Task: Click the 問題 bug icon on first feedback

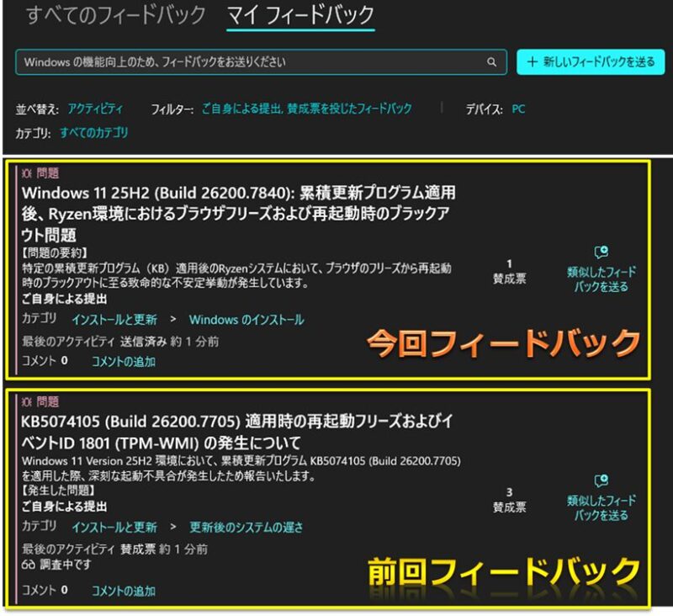Action: point(26,173)
